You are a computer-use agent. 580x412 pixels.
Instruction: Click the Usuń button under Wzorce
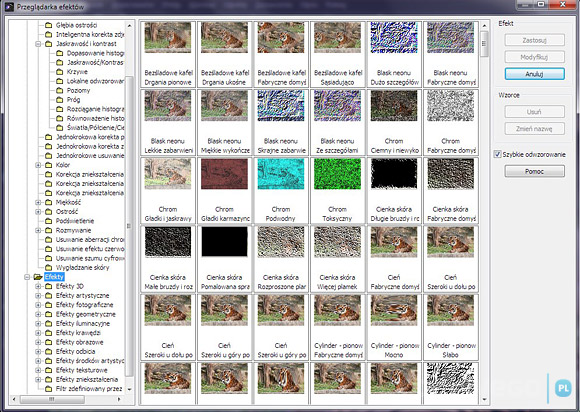click(x=535, y=112)
